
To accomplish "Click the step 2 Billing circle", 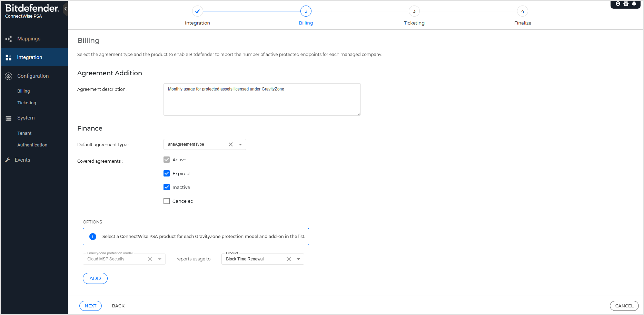I will tap(306, 11).
